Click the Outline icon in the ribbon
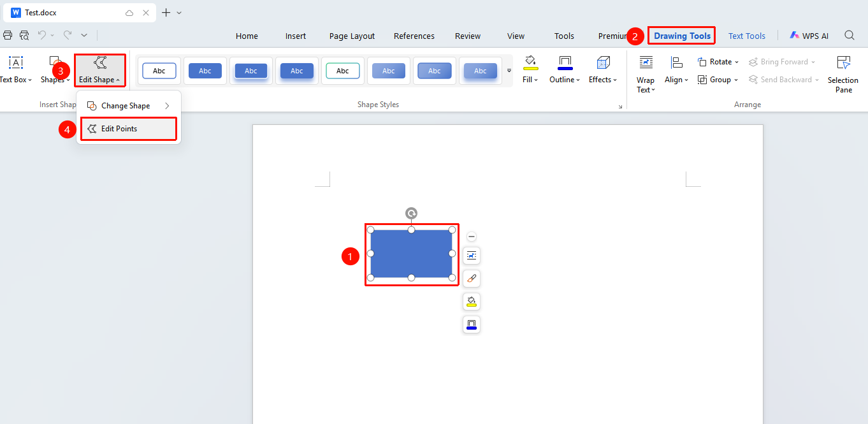 click(565, 62)
